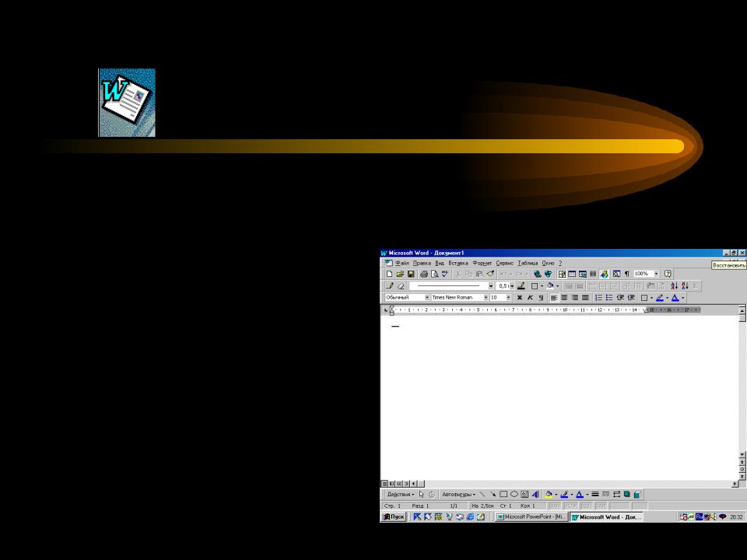Open Print Preview from toolbar
The image size is (747, 560).
tap(434, 274)
